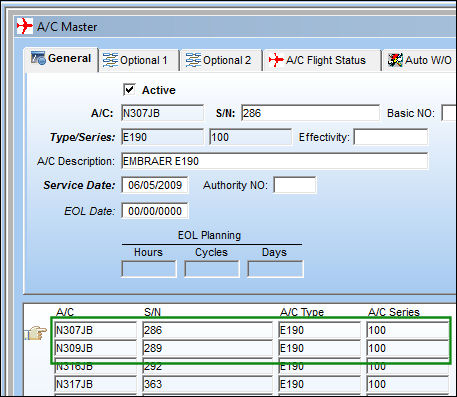Click the Effectivity input field
The height and width of the screenshot is (397, 457).
pos(391,137)
